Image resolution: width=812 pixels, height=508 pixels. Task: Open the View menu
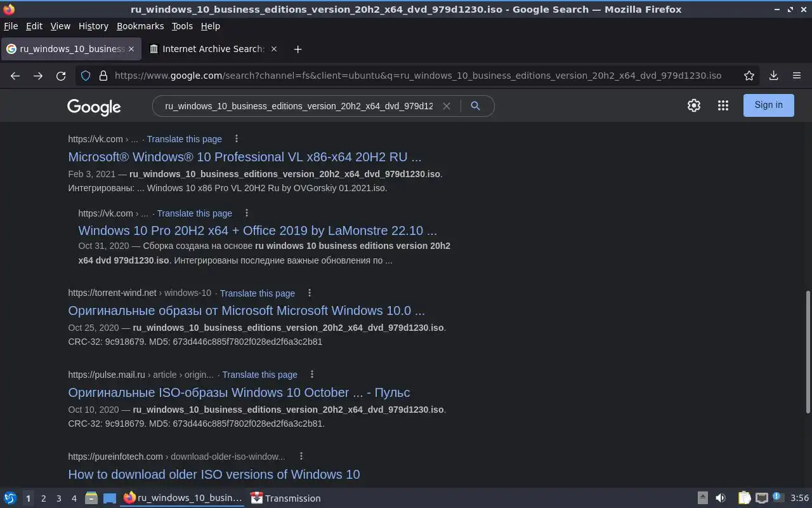coord(60,26)
